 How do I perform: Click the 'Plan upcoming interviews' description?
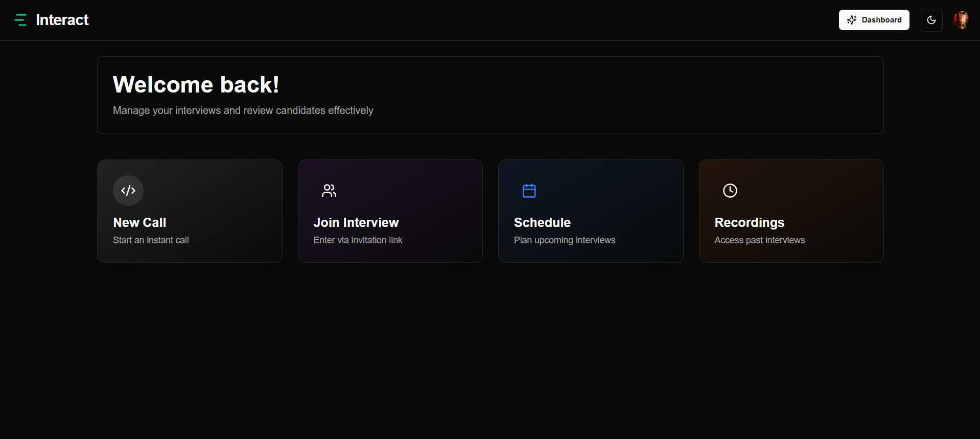point(564,240)
